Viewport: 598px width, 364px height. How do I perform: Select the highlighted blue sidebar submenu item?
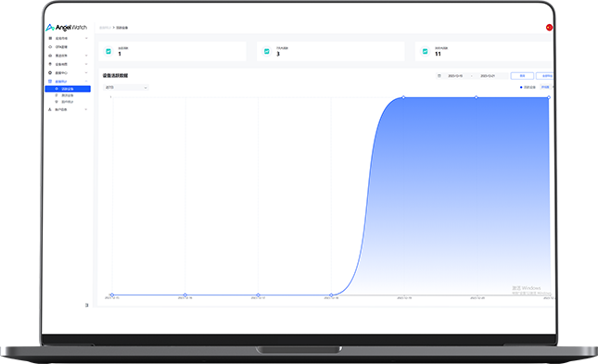[x=68, y=89]
